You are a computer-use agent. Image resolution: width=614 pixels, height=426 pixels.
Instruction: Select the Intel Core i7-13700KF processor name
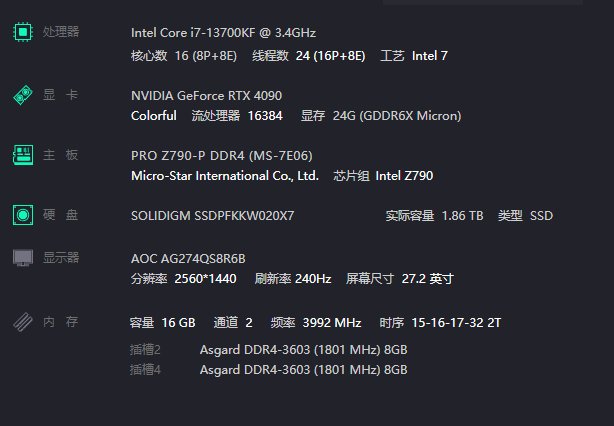pyautogui.click(x=224, y=32)
